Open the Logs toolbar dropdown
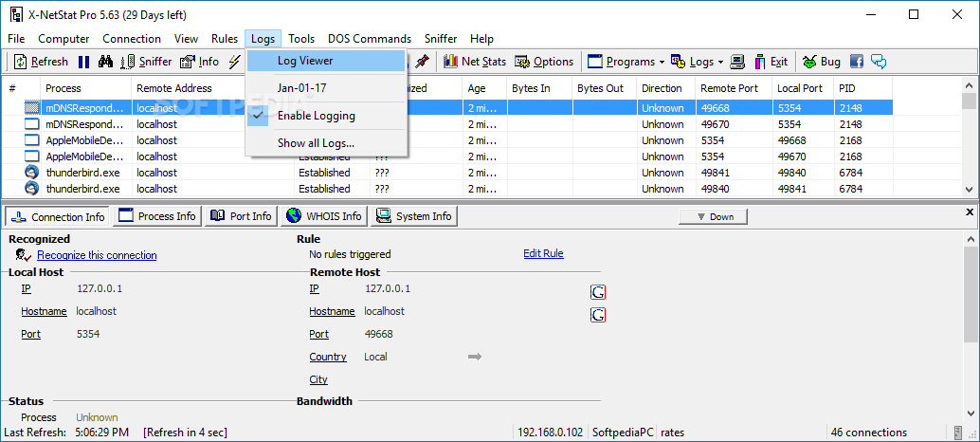This screenshot has height=442, width=980. pyautogui.click(x=697, y=62)
